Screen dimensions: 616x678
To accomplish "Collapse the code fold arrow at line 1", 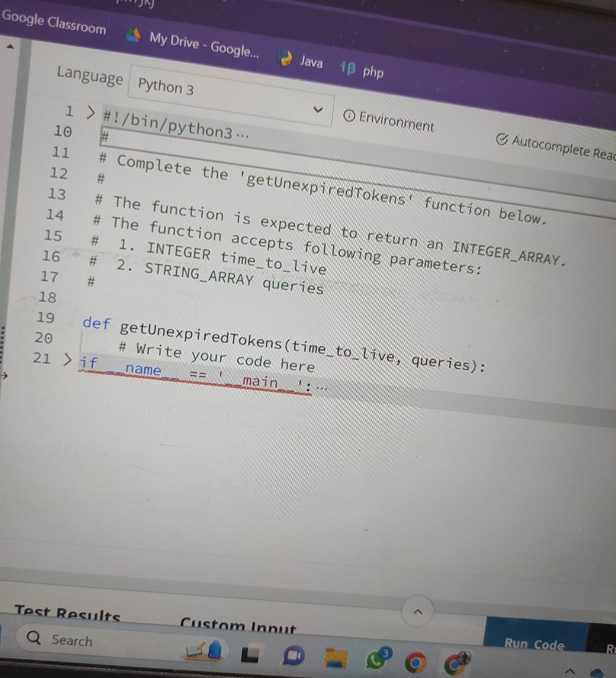I will click(90, 112).
